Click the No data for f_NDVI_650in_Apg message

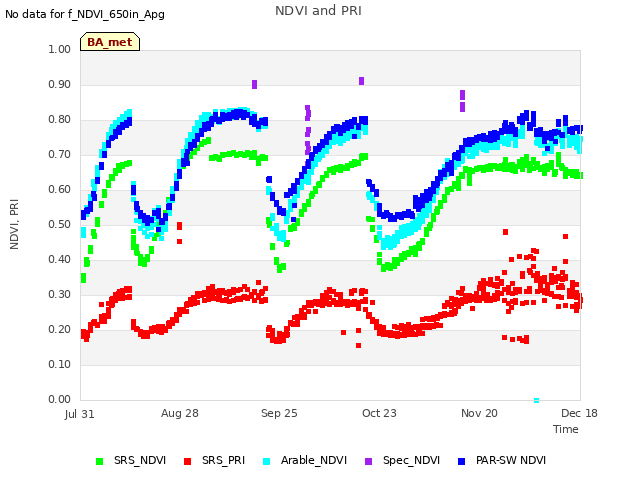pyautogui.click(x=85, y=14)
